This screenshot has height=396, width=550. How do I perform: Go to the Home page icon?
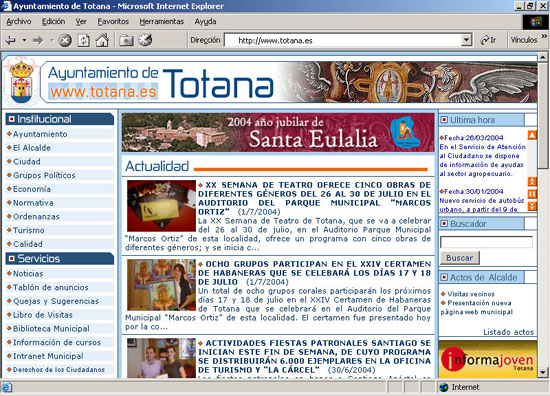click(102, 40)
